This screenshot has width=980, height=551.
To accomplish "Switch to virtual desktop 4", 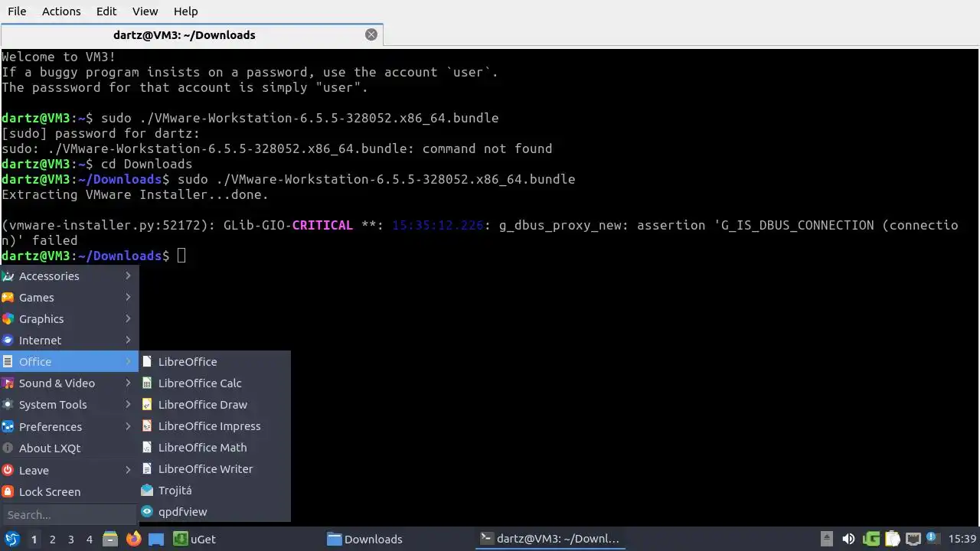I will tap(89, 539).
